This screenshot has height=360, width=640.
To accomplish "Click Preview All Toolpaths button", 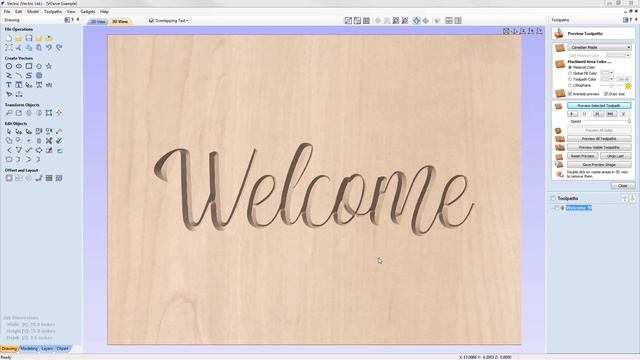I will [599, 139].
